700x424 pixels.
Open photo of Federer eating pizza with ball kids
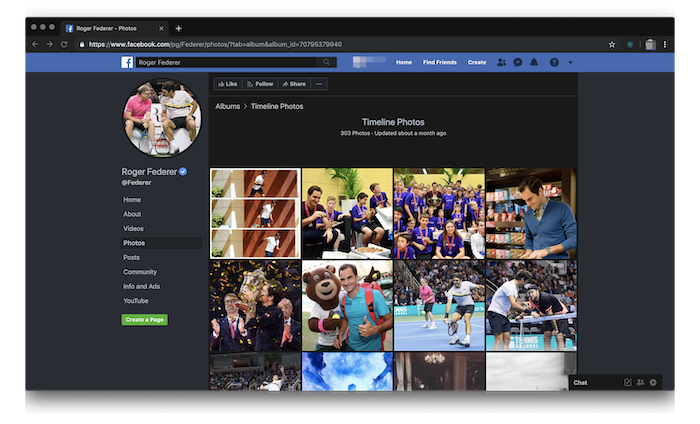[x=347, y=213]
